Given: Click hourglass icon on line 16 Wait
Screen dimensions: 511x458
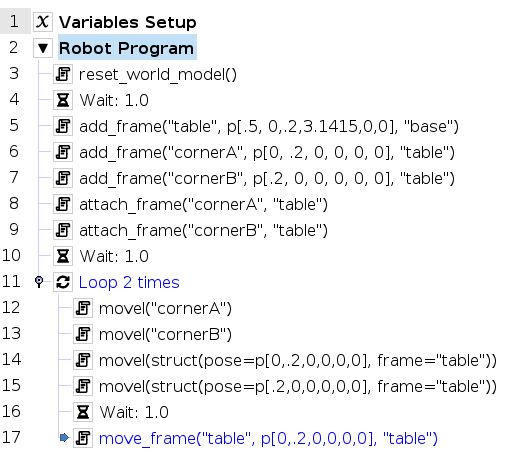Looking at the screenshot, I should click(x=83, y=412).
